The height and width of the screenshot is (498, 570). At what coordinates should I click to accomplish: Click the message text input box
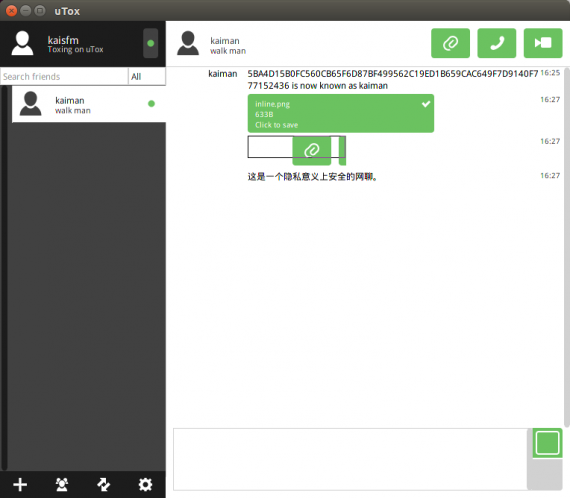click(x=350, y=459)
